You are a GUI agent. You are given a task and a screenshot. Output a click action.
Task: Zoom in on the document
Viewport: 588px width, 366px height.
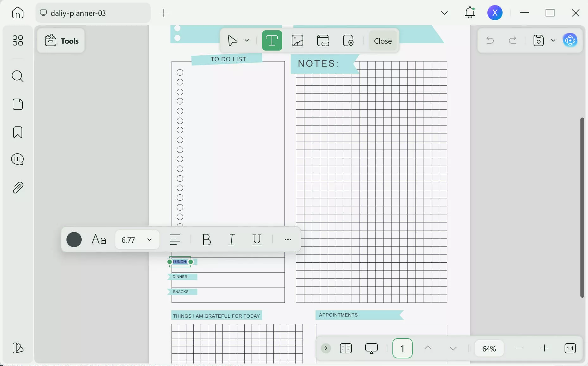pyautogui.click(x=545, y=348)
